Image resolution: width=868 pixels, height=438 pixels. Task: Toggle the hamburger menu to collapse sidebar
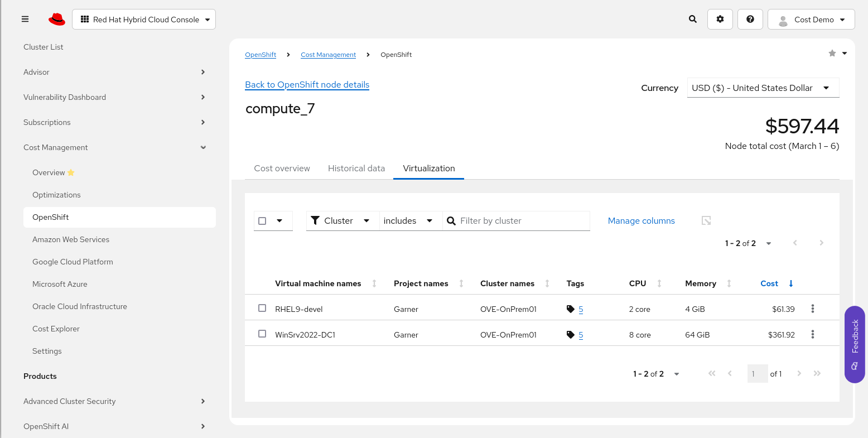pos(25,19)
